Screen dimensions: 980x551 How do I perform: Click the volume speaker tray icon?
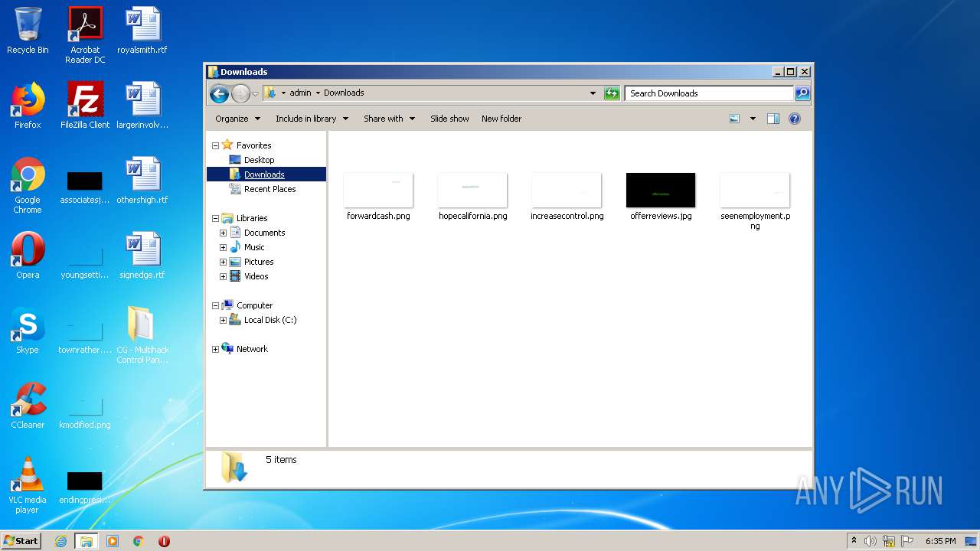[x=871, y=541]
